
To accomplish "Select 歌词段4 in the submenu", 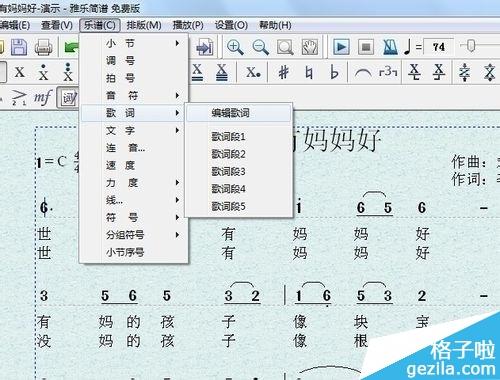I will pyautogui.click(x=239, y=189).
